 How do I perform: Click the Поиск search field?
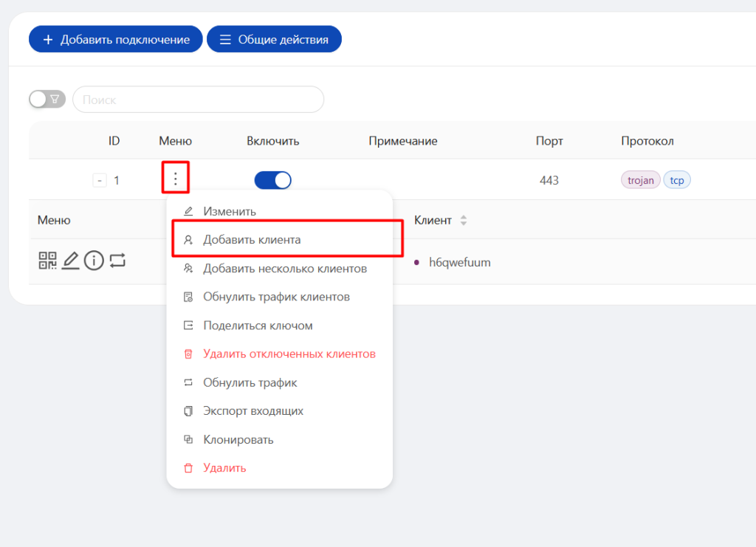198,100
